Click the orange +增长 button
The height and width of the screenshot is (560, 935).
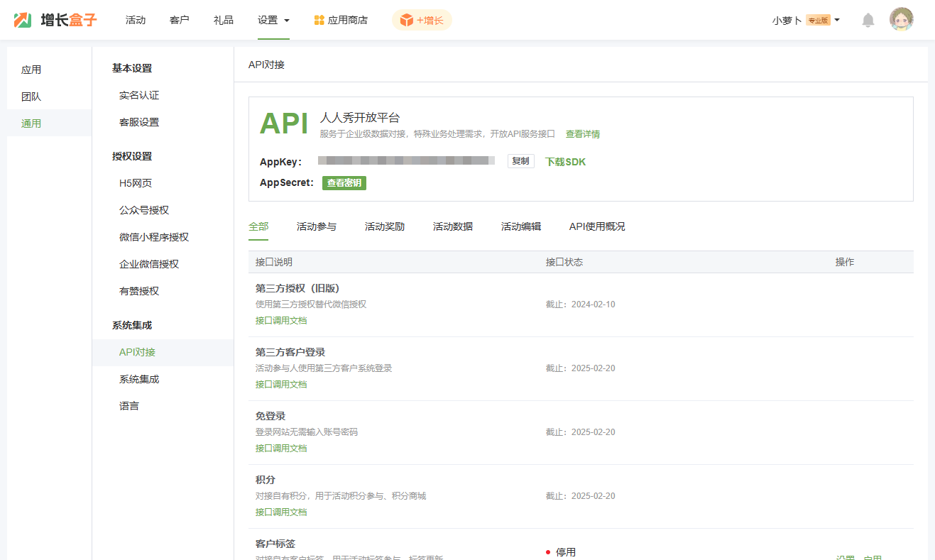click(422, 20)
